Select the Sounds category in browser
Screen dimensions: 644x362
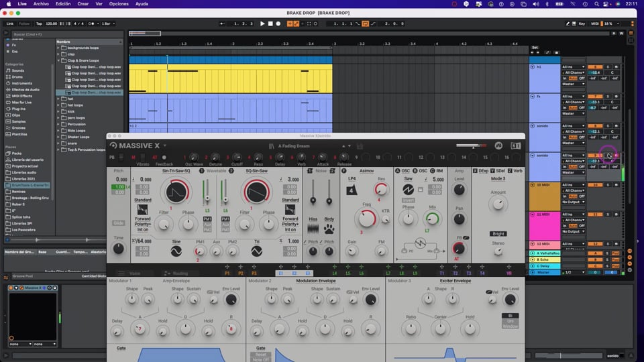(17, 70)
